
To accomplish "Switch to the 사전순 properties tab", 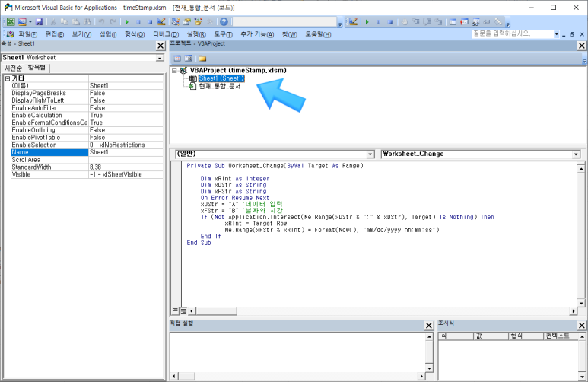I will pos(13,68).
